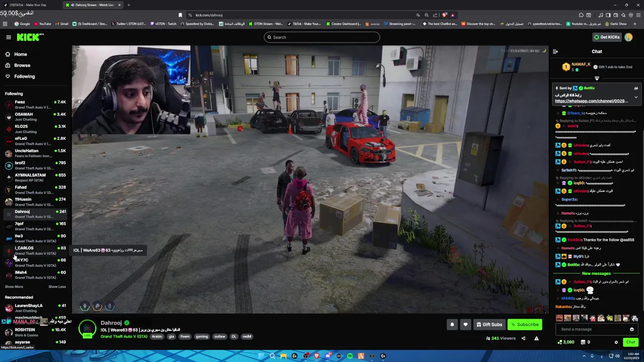Select Dahrooj in the Following list
This screenshot has width=644, height=362.
coord(35,214)
